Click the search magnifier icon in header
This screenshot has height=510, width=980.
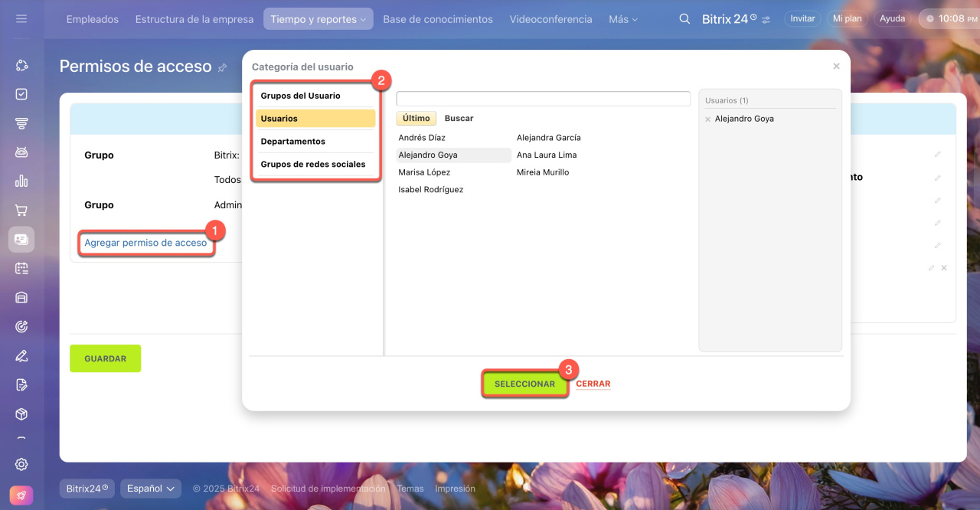point(684,19)
